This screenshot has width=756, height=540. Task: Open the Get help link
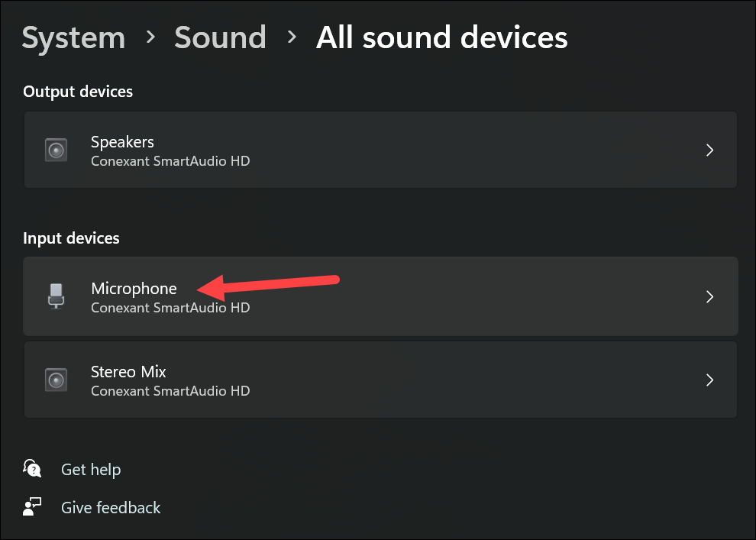click(x=91, y=469)
